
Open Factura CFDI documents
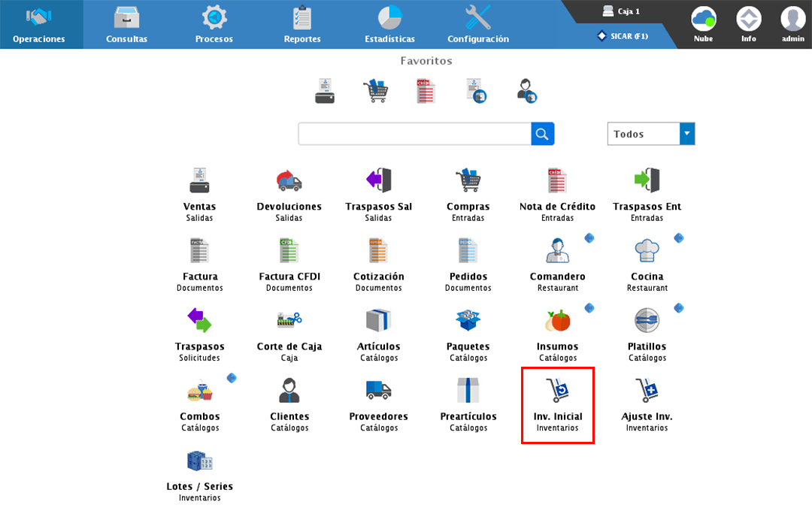pyautogui.click(x=289, y=251)
